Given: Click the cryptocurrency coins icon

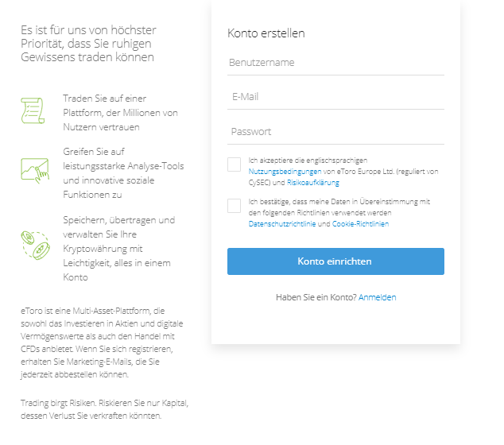Looking at the screenshot, I should coord(34,244).
